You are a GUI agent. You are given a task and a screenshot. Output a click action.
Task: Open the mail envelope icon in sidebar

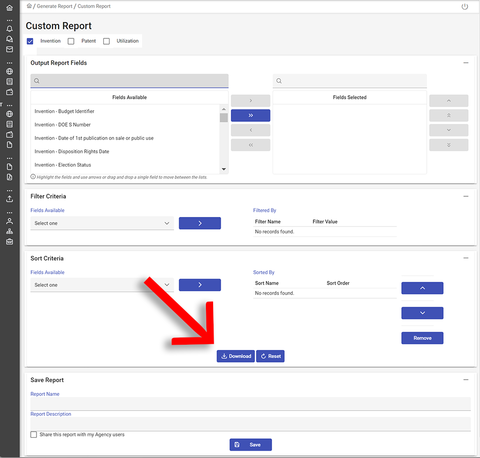pyautogui.click(x=9, y=49)
